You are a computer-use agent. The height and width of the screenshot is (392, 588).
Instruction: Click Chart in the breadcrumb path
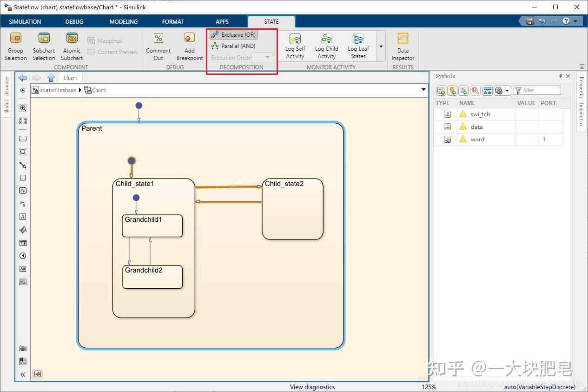[99, 90]
